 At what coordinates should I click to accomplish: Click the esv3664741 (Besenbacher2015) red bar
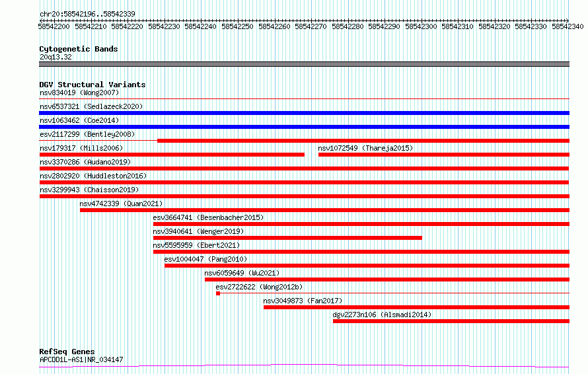(361, 224)
